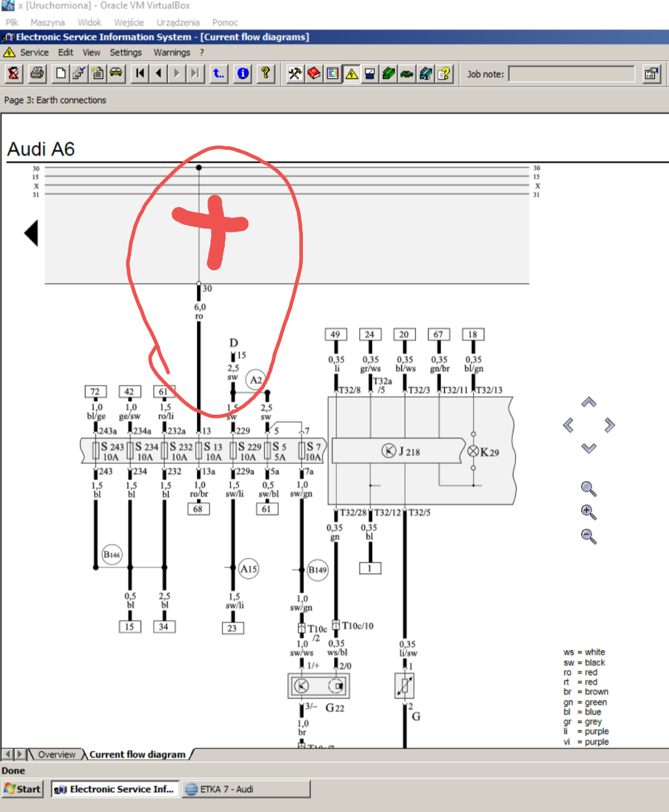The height and width of the screenshot is (812, 669).
Task: Open the VirtualBox Maszyna menu
Action: coord(48,22)
